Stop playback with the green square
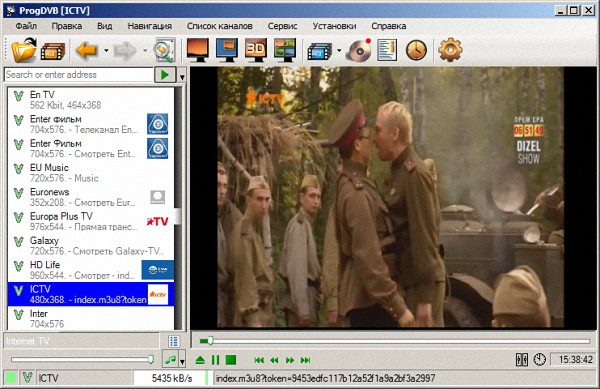The height and width of the screenshot is (389, 600). click(231, 360)
